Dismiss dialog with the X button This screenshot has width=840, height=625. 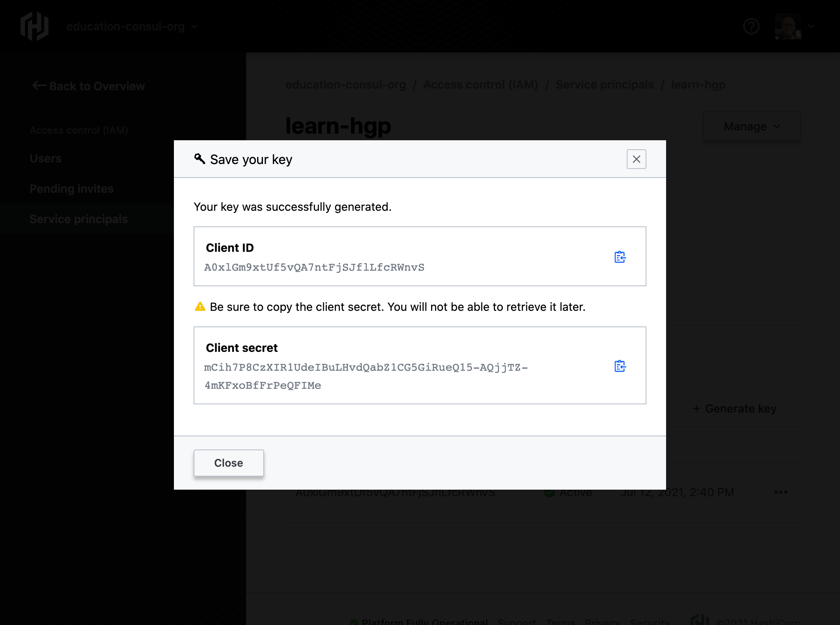pyautogui.click(x=636, y=159)
